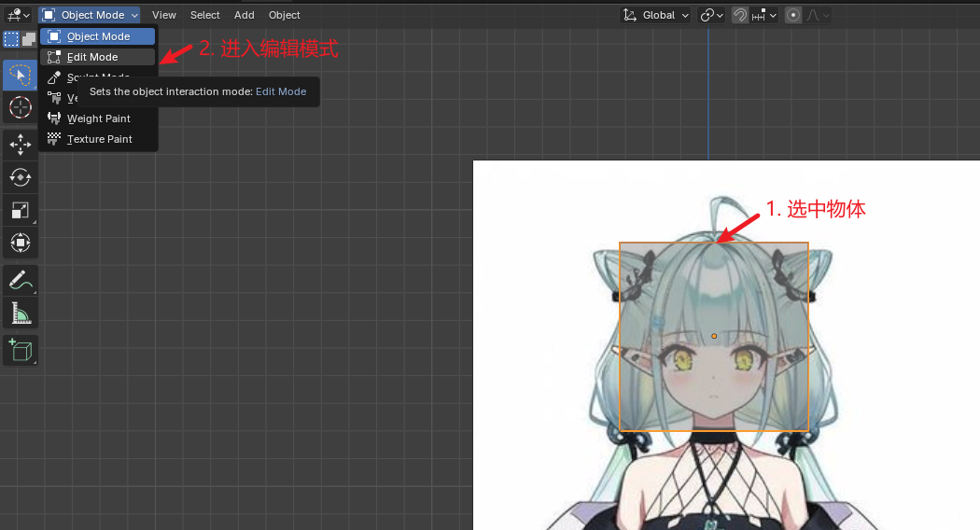The image size is (980, 530).
Task: Choose Weight Paint mode
Action: [97, 119]
